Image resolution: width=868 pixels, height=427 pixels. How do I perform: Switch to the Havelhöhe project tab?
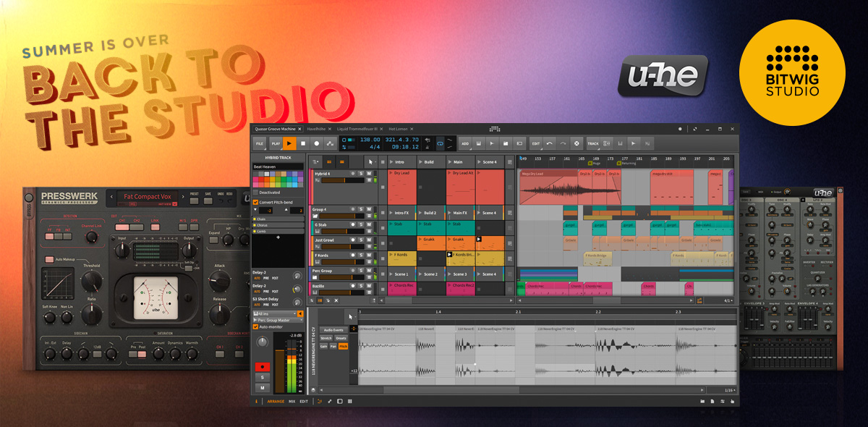click(315, 129)
